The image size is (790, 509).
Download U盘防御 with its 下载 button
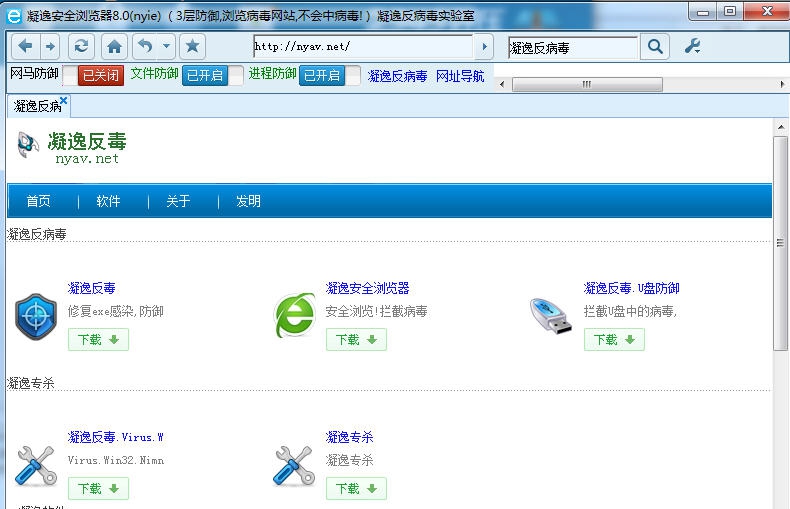click(x=614, y=340)
